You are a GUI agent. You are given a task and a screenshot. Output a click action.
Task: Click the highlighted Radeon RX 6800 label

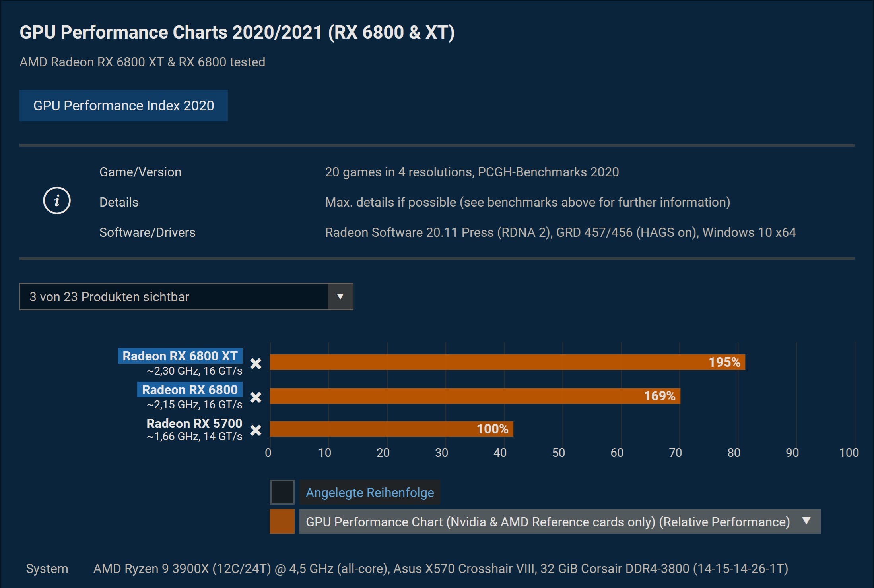[190, 390]
